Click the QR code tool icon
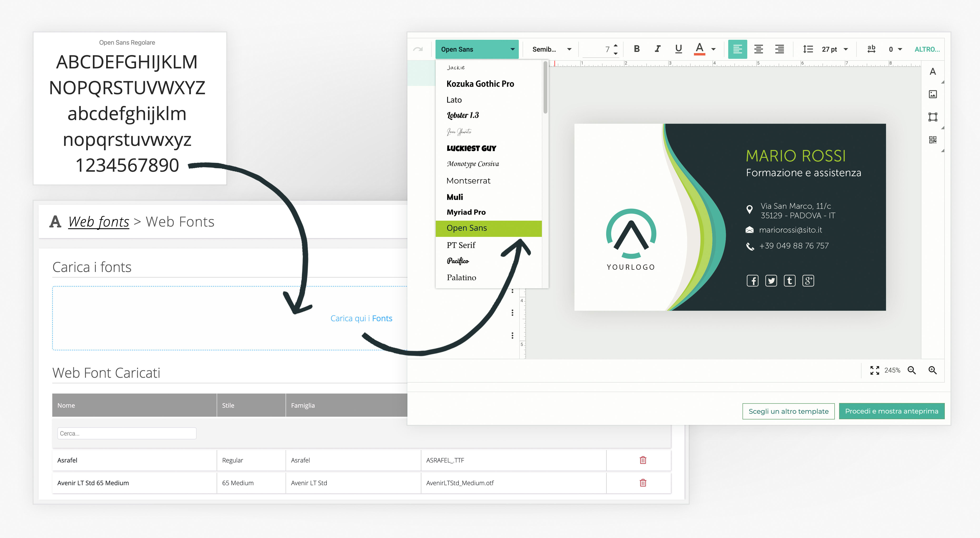Screen dimensions: 980x538 932,140
